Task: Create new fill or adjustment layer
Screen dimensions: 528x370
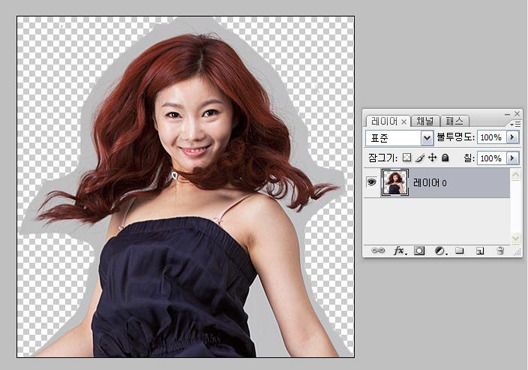Action: tap(440, 251)
